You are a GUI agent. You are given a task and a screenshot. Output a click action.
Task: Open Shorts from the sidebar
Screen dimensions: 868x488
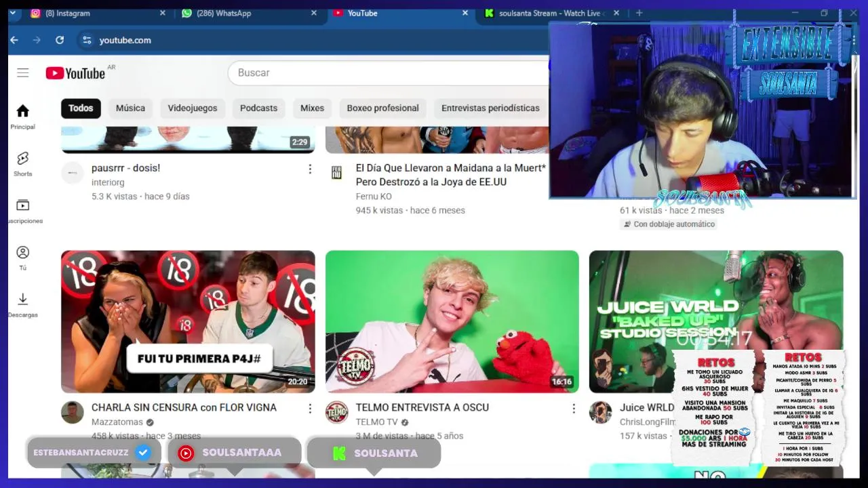pyautogui.click(x=23, y=164)
